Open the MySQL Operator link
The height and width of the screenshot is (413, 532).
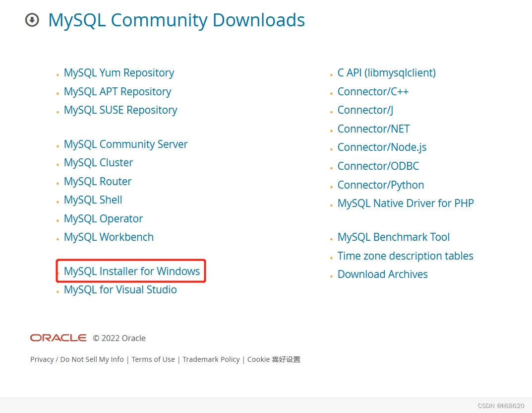coord(103,219)
